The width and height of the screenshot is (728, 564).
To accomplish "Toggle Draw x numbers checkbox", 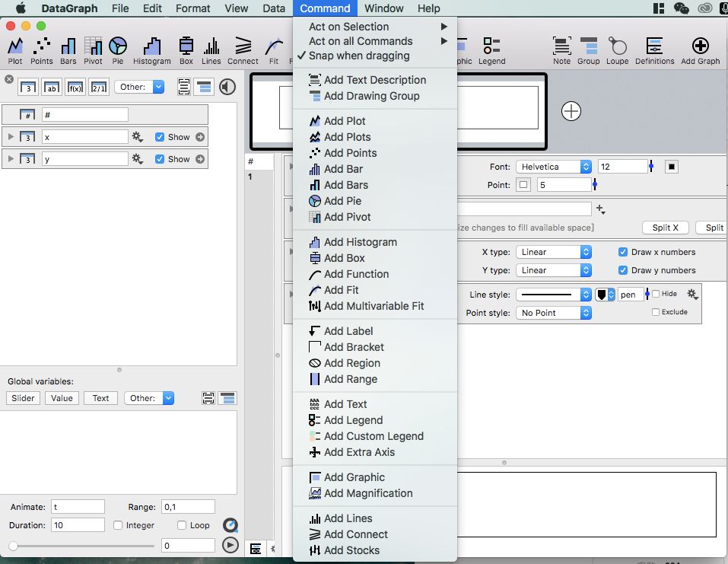I will click(x=623, y=252).
